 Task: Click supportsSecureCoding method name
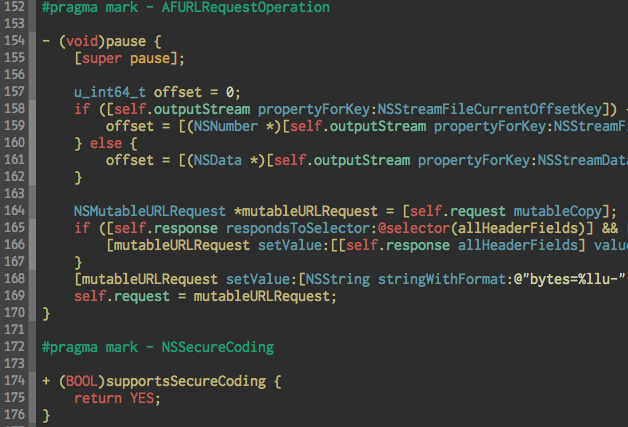coord(186,381)
